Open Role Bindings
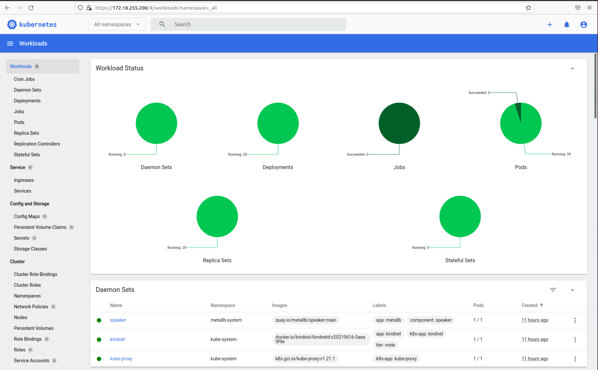This screenshot has height=370, width=598. tap(28, 339)
